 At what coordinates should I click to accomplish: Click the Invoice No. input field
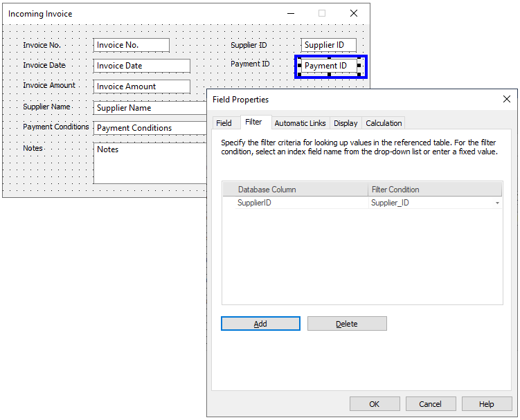click(132, 45)
